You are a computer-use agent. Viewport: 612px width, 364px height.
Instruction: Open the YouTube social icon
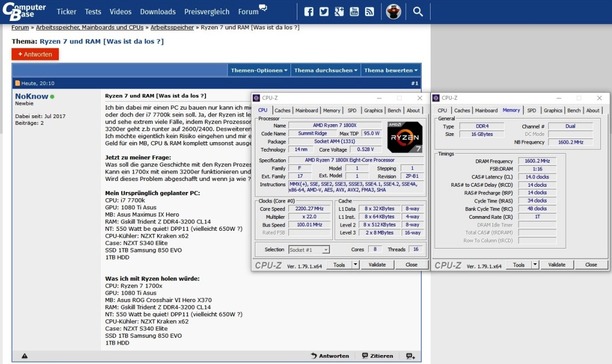click(354, 12)
